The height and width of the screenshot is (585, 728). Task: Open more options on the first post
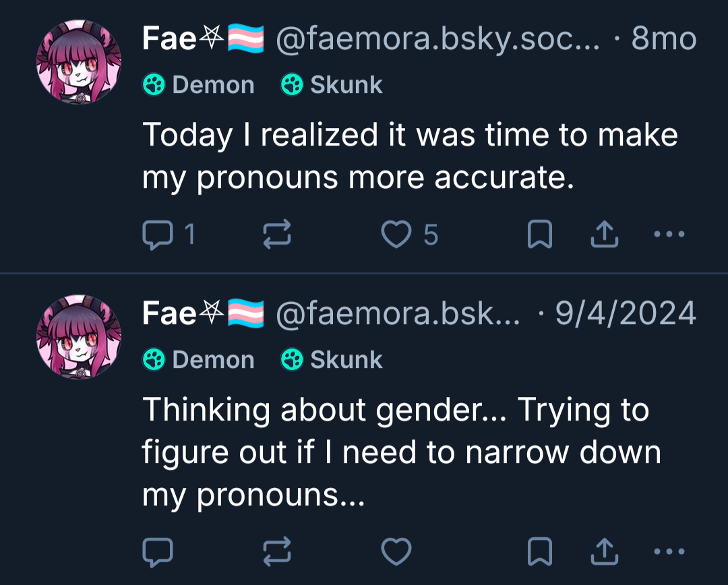pyautogui.click(x=669, y=235)
